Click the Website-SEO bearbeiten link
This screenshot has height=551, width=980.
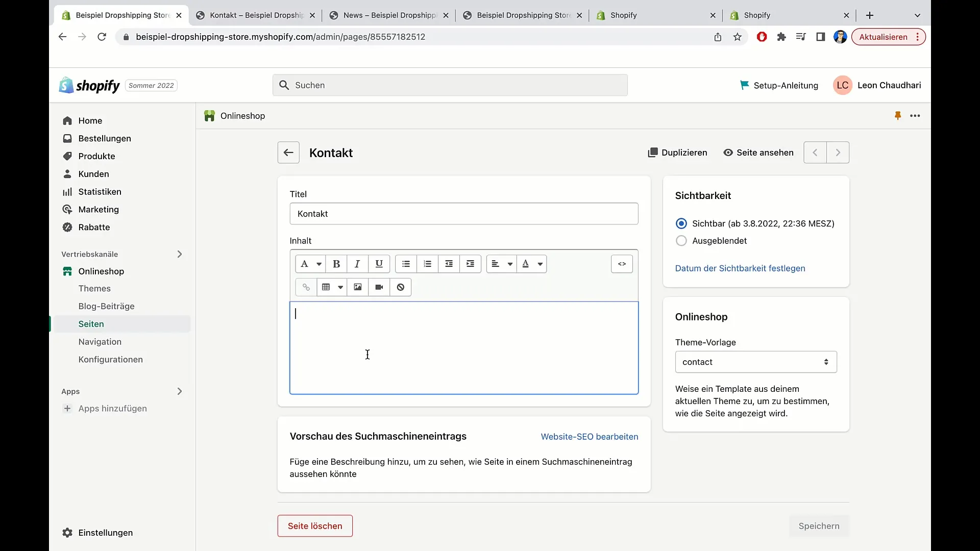(590, 436)
